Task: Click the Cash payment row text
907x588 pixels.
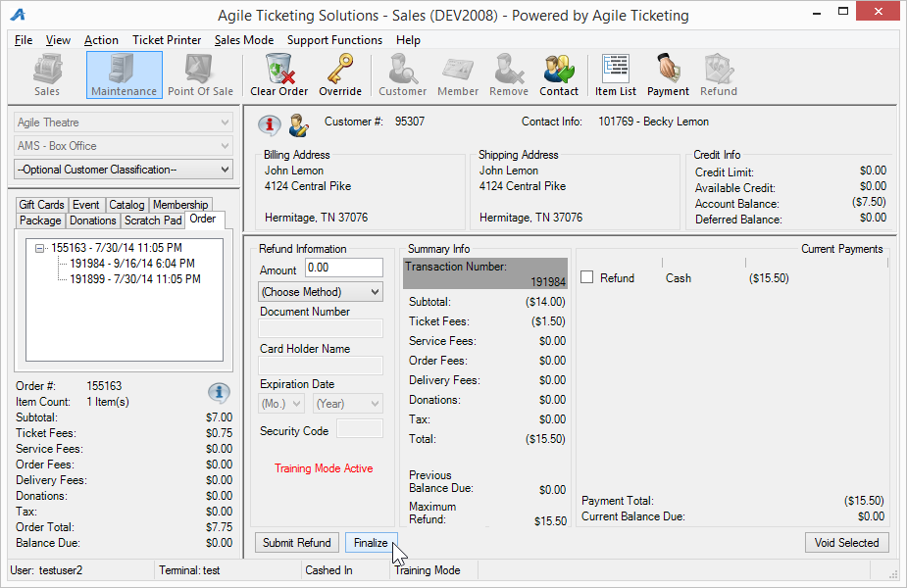Action: coord(678,278)
